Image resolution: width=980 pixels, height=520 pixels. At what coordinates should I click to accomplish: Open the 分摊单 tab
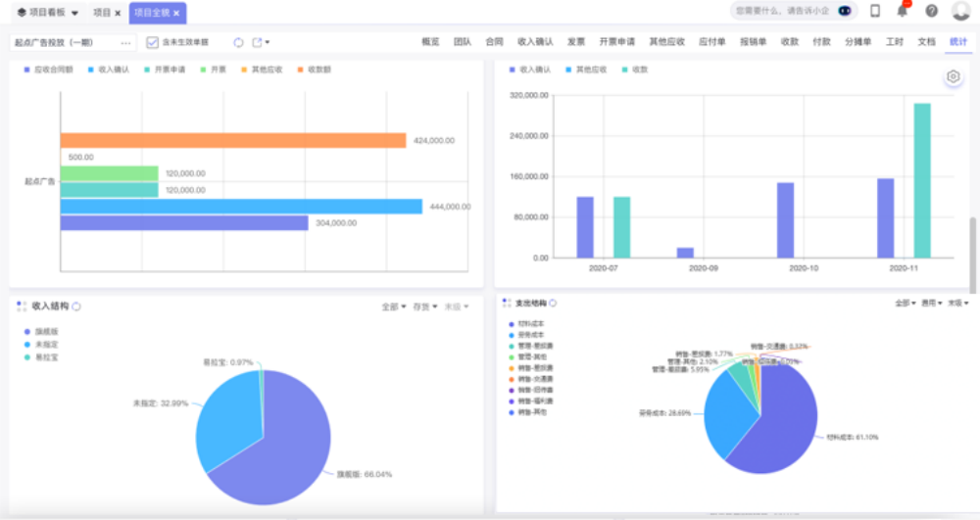point(858,42)
